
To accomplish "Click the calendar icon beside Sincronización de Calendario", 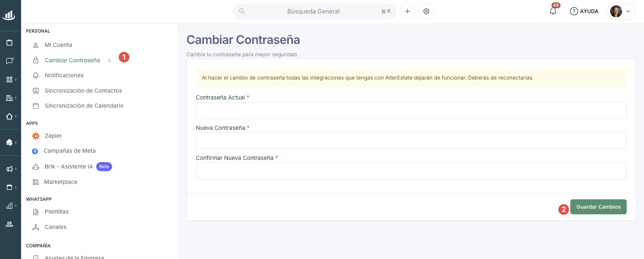I will click(x=36, y=106).
